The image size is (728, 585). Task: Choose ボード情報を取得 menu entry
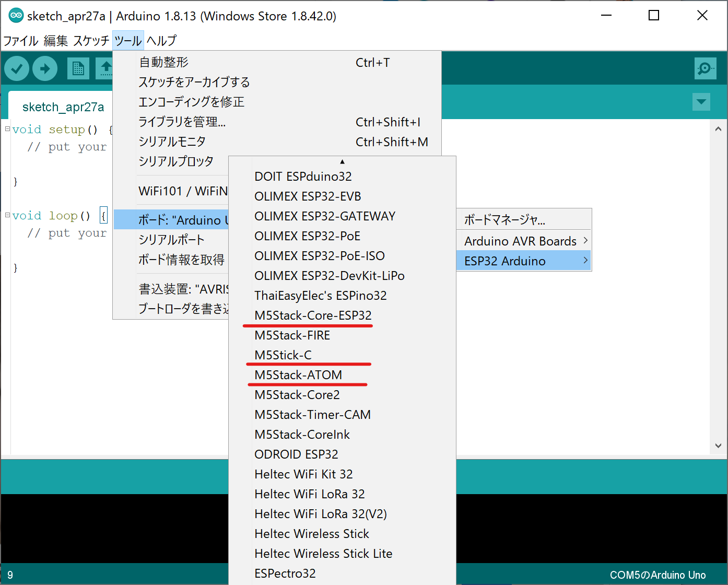[x=171, y=260]
